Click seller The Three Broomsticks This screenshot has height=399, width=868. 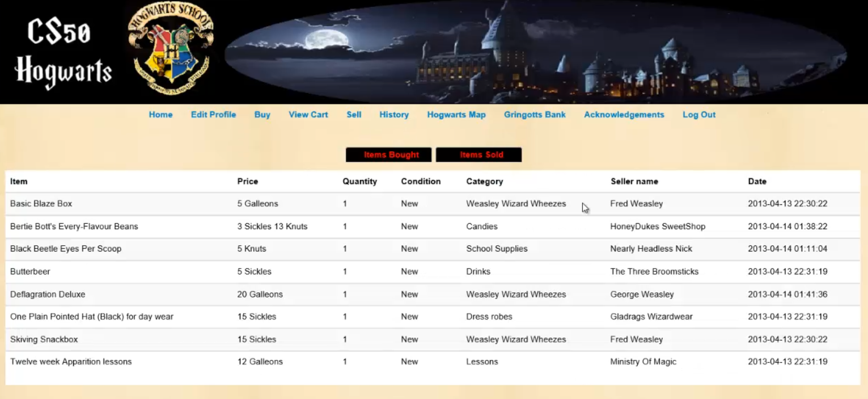654,271
